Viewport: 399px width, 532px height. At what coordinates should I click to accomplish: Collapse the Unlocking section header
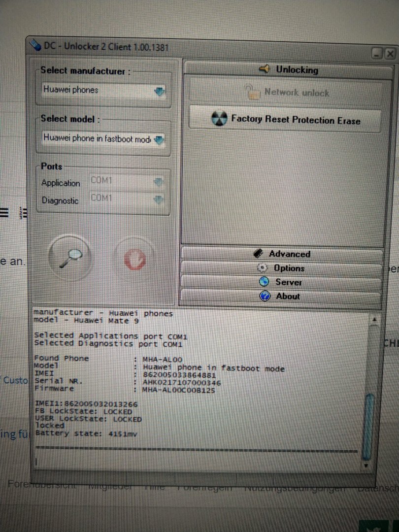288,69
